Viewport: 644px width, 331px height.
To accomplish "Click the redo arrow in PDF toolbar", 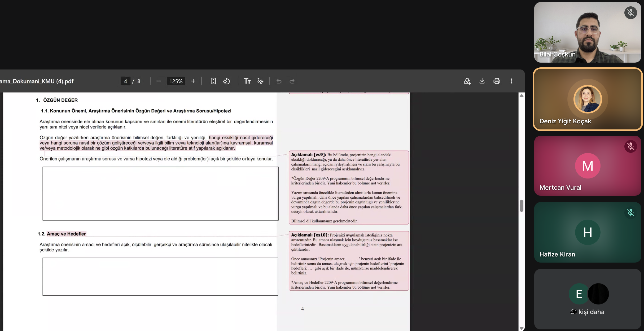I will tap(292, 81).
